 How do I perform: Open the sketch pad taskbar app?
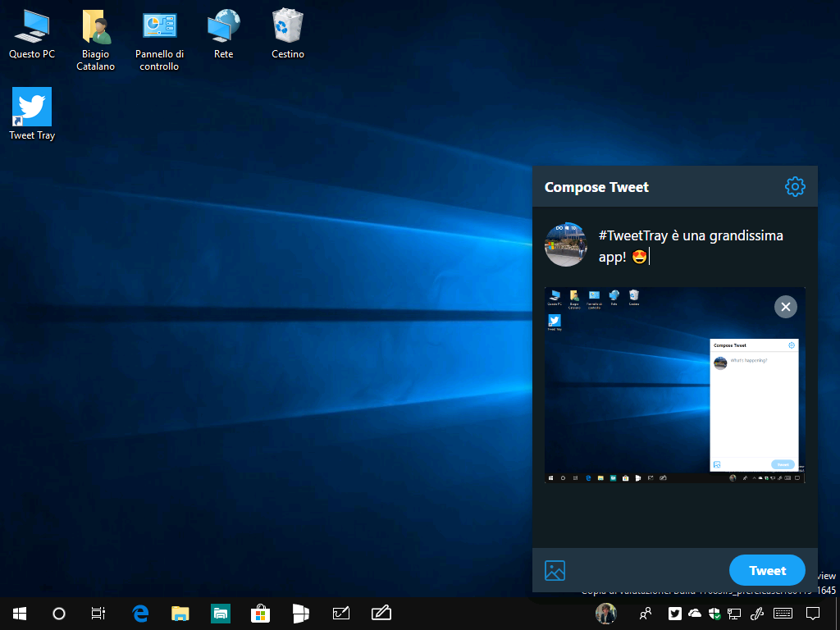click(340, 614)
